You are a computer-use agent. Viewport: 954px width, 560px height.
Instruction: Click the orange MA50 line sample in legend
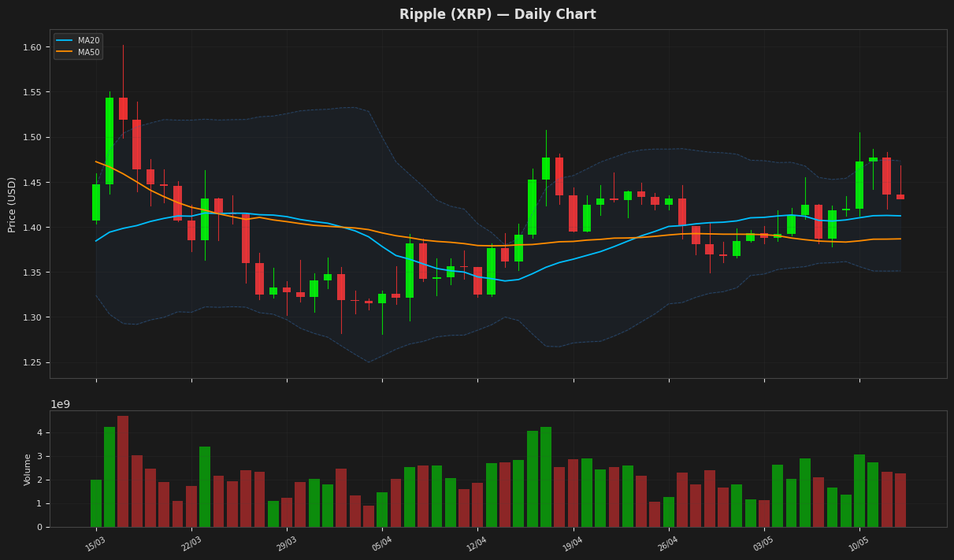[65, 52]
